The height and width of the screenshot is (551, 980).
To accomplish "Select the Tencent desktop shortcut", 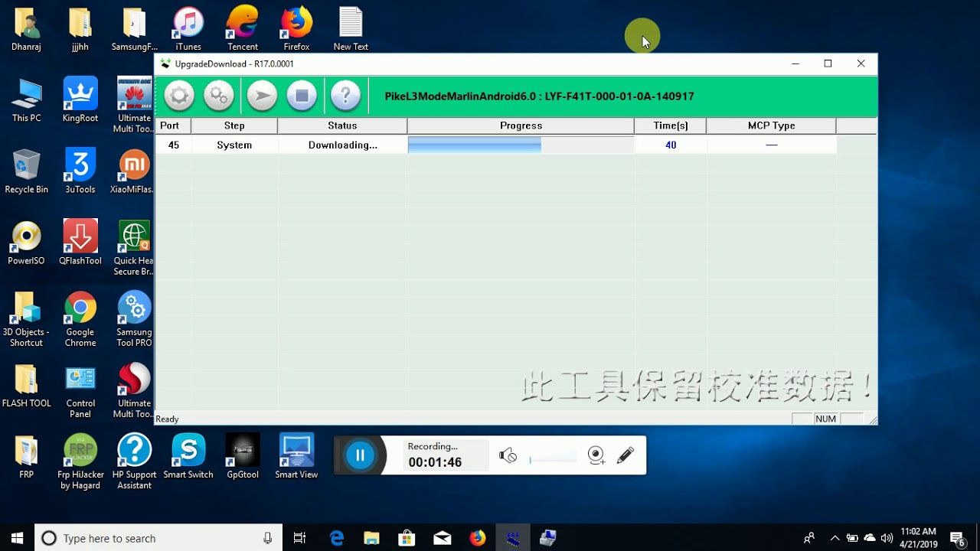I will [243, 30].
